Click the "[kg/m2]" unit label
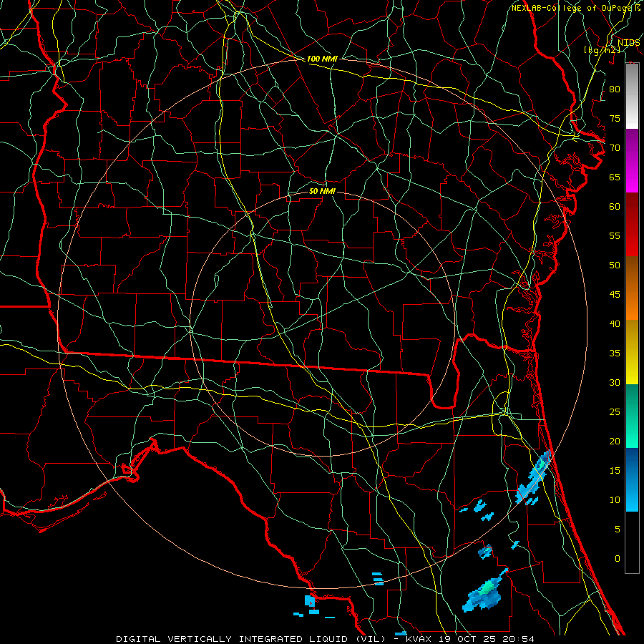 point(602,50)
